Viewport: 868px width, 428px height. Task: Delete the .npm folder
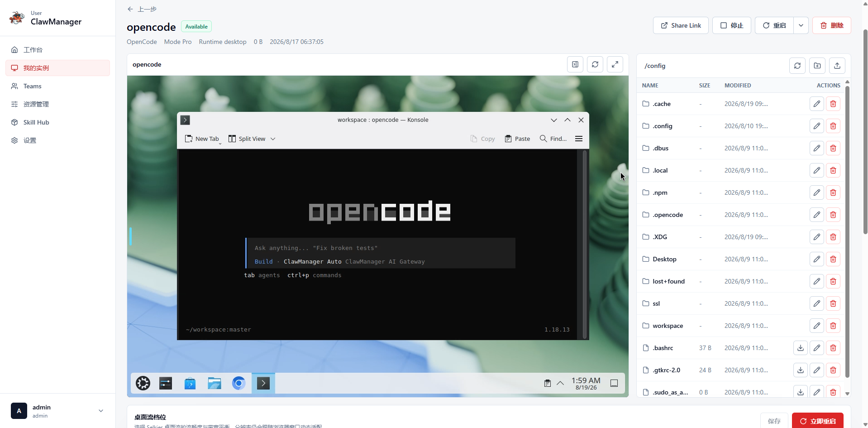point(833,192)
